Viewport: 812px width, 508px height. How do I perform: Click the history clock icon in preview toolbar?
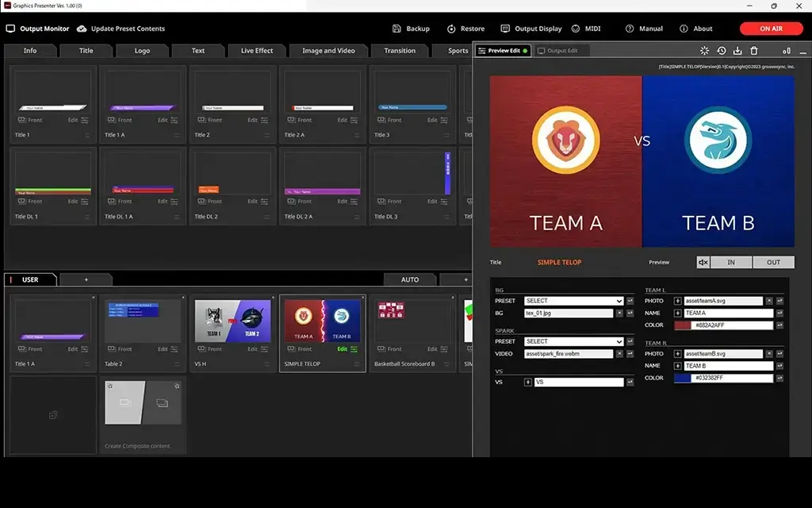pyautogui.click(x=722, y=51)
